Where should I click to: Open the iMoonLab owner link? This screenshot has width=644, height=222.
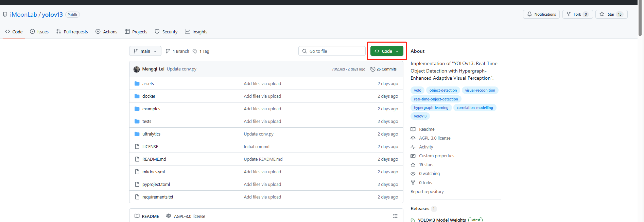23,15
